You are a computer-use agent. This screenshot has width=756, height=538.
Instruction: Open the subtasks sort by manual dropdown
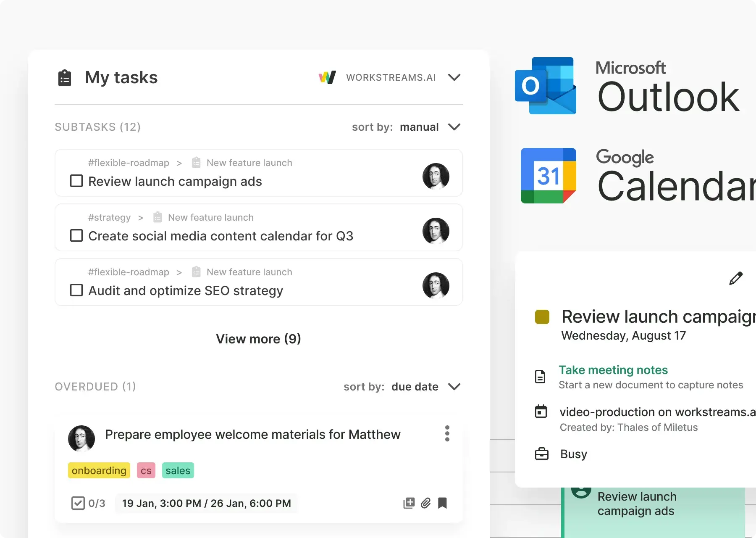tap(454, 127)
